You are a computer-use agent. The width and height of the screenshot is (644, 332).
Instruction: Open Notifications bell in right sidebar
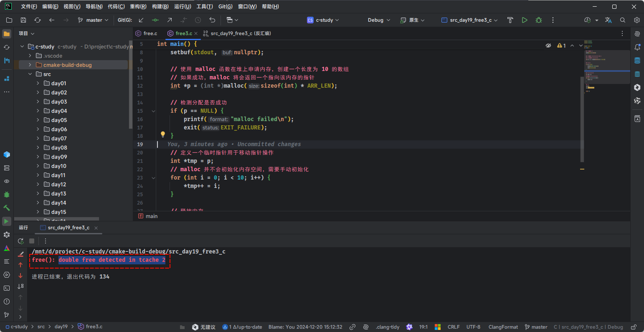[x=637, y=47]
